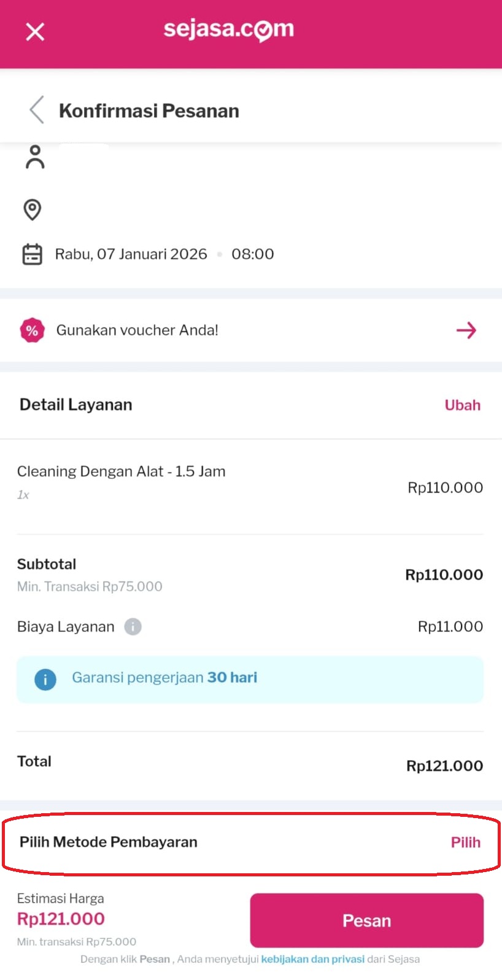The width and height of the screenshot is (502, 980).
Task: Tap the Cleaning Dengan Alat service item
Action: click(x=121, y=472)
